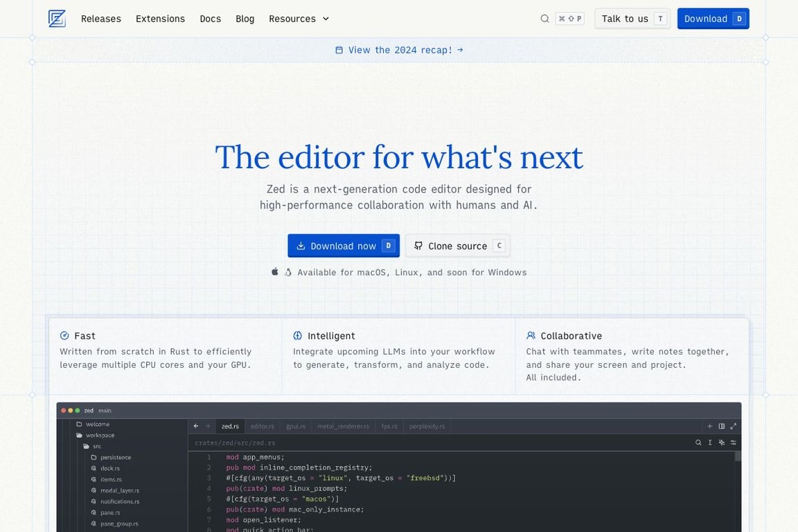Viewport: 798px width, 532px height.
Task: Click the Clone source button
Action: click(x=458, y=246)
